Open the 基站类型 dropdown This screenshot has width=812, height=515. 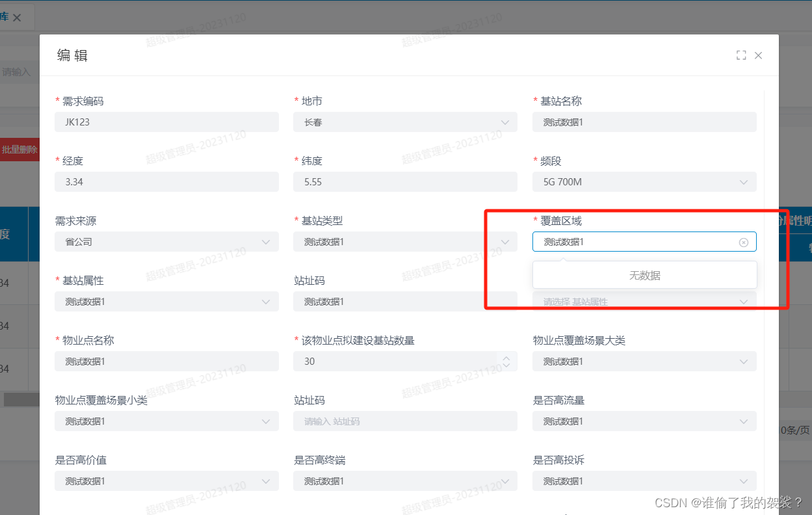406,242
